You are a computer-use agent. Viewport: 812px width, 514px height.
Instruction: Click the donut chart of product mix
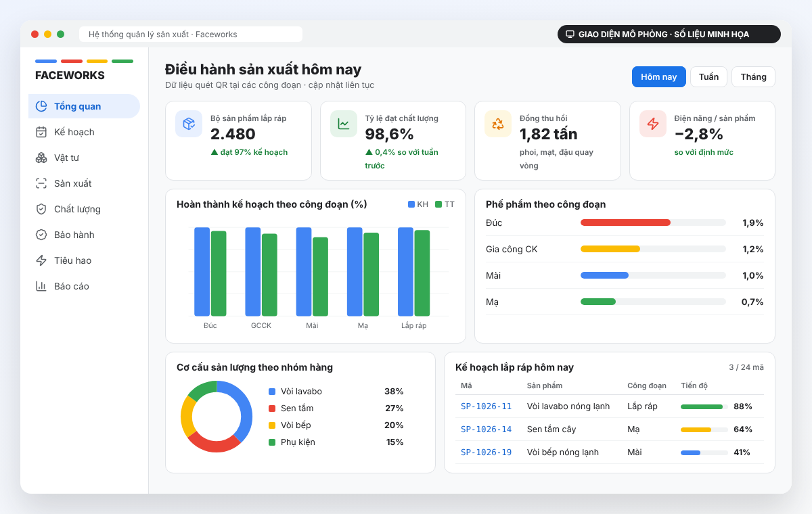click(x=217, y=417)
